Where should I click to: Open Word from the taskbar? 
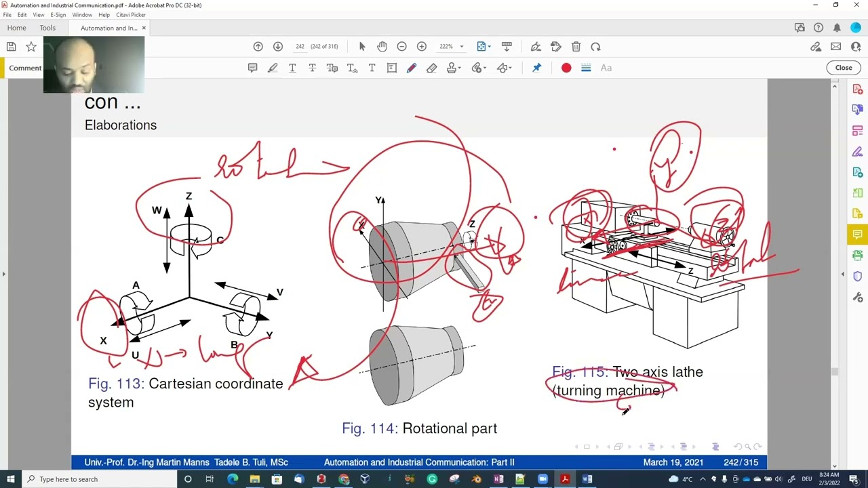587,479
